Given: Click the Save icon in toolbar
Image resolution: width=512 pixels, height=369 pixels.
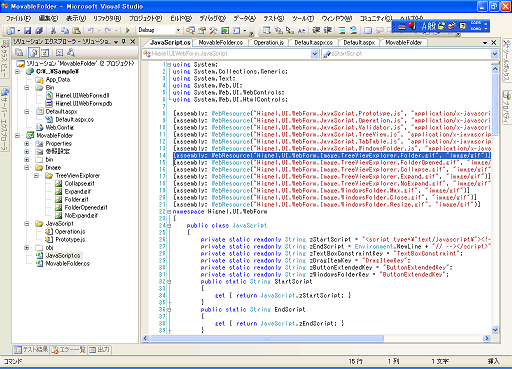Looking at the screenshot, I should tap(28, 31).
